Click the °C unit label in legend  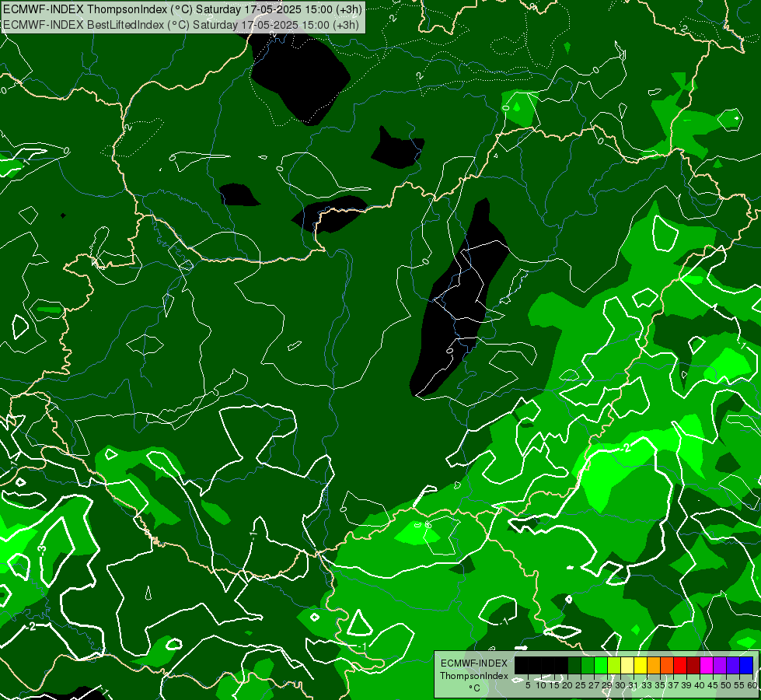pos(474,688)
